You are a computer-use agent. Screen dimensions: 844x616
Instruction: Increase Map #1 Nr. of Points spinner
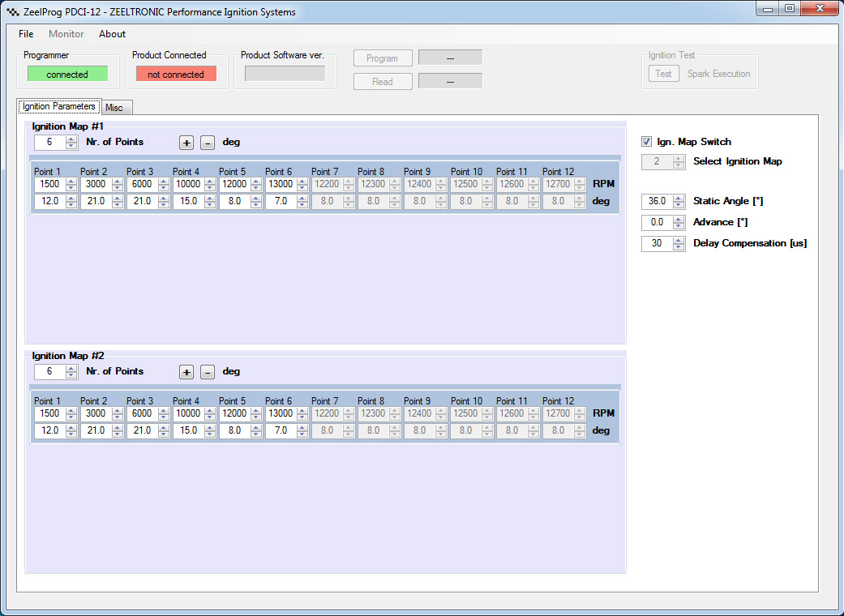(71, 139)
